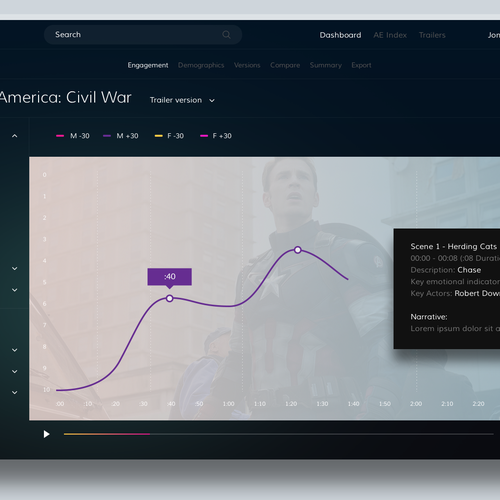500x500 pixels.
Task: Open the AE Index navigation link
Action: pyautogui.click(x=390, y=35)
